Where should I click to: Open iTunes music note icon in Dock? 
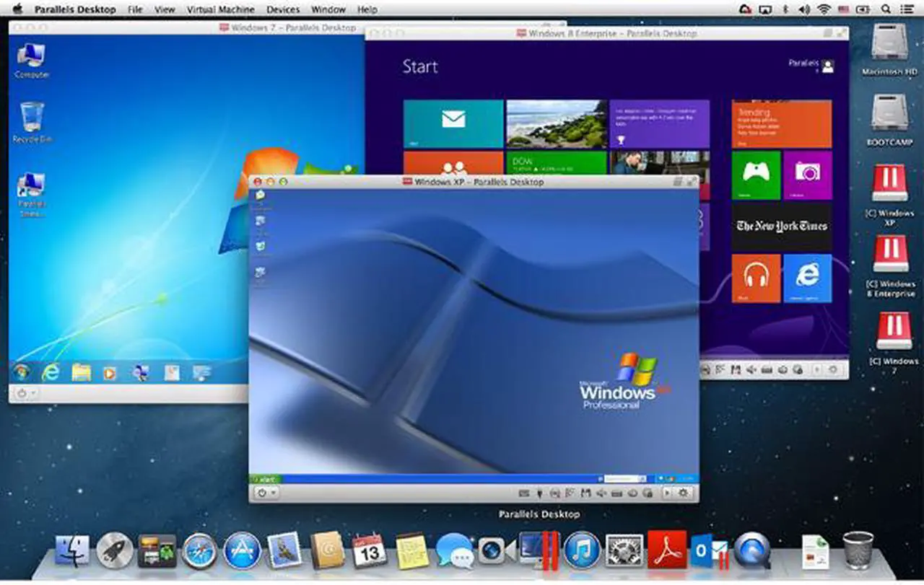click(582, 551)
